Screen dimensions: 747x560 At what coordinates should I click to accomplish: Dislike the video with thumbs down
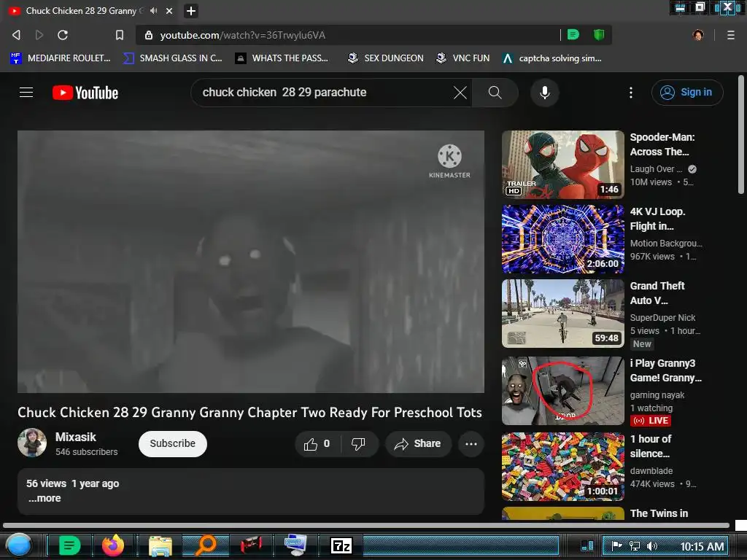pyautogui.click(x=358, y=444)
